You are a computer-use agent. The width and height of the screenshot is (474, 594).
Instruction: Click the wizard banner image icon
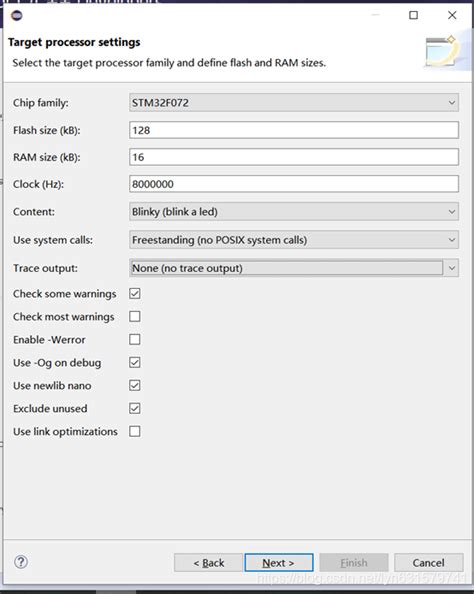443,51
